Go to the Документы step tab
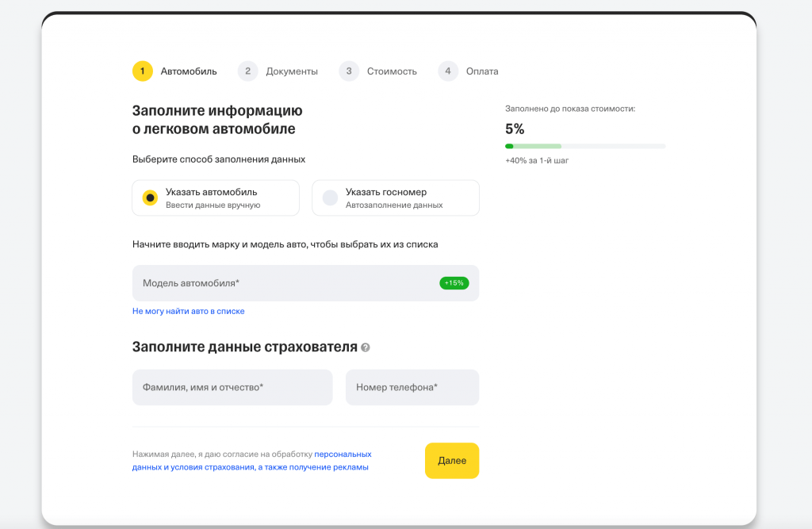 (292, 71)
